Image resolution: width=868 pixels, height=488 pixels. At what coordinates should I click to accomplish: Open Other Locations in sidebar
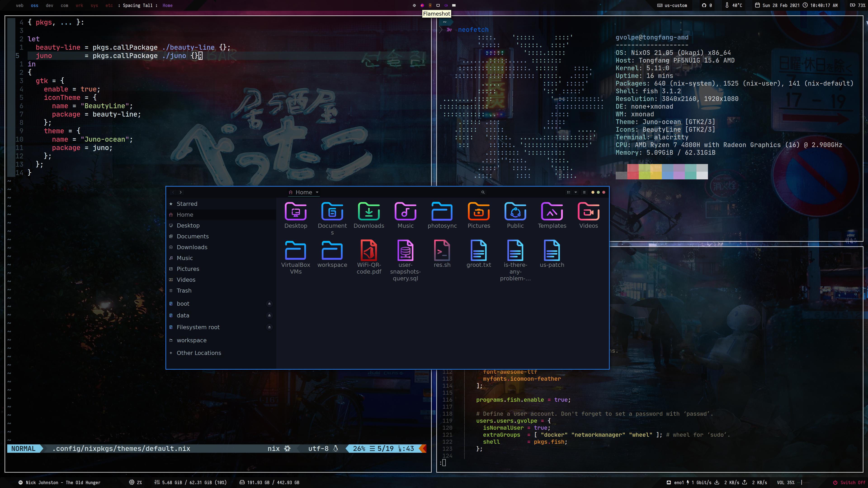[x=199, y=353]
